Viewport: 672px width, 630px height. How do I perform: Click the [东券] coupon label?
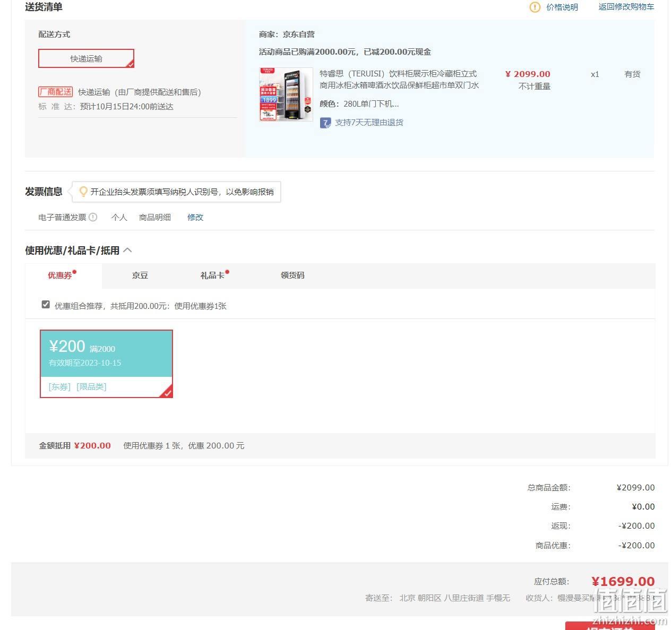tap(59, 387)
